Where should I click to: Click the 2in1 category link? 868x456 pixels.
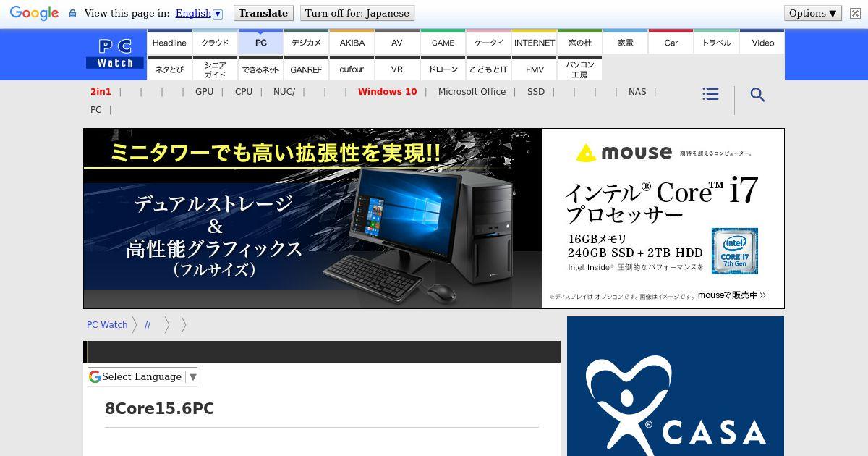coord(101,91)
